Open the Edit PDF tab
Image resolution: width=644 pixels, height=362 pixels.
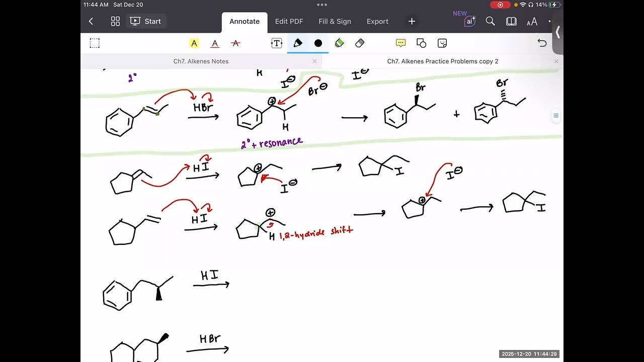tap(289, 21)
